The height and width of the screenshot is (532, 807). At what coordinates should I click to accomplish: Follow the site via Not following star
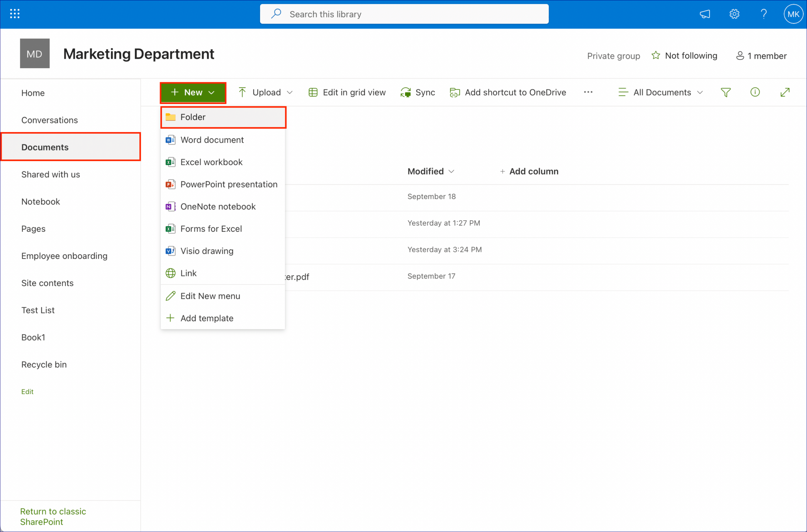click(x=684, y=56)
